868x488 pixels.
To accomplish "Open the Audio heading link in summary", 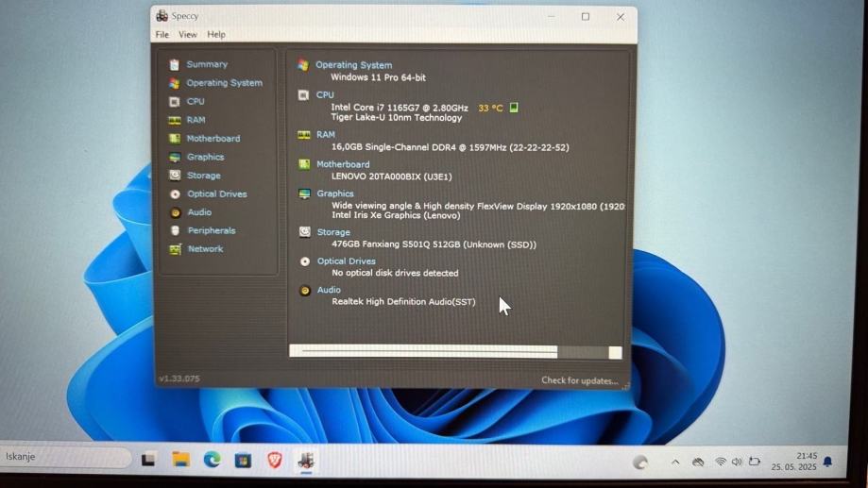I will (x=329, y=290).
